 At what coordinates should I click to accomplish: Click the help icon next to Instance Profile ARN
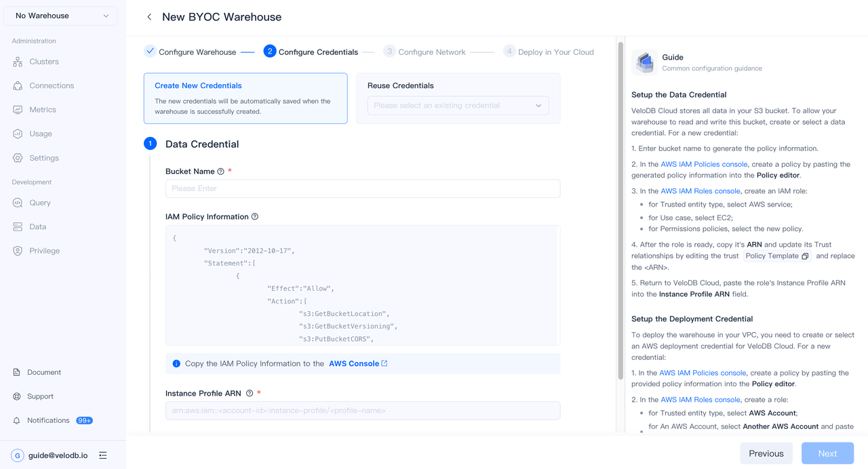point(250,393)
